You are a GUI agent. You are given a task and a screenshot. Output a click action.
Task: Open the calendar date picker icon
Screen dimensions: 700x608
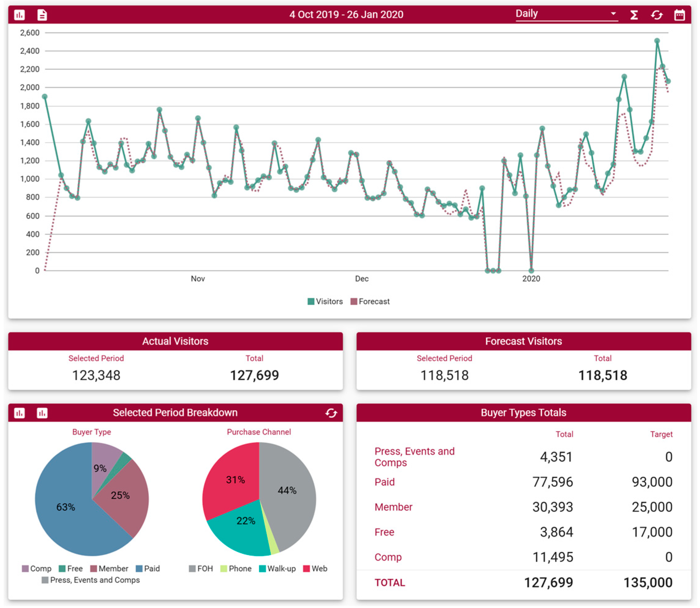(x=679, y=15)
